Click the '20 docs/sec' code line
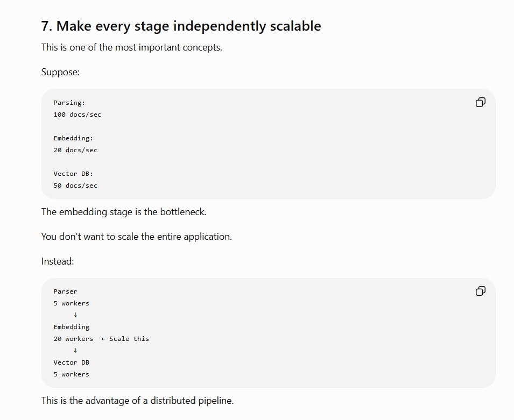 coord(75,150)
